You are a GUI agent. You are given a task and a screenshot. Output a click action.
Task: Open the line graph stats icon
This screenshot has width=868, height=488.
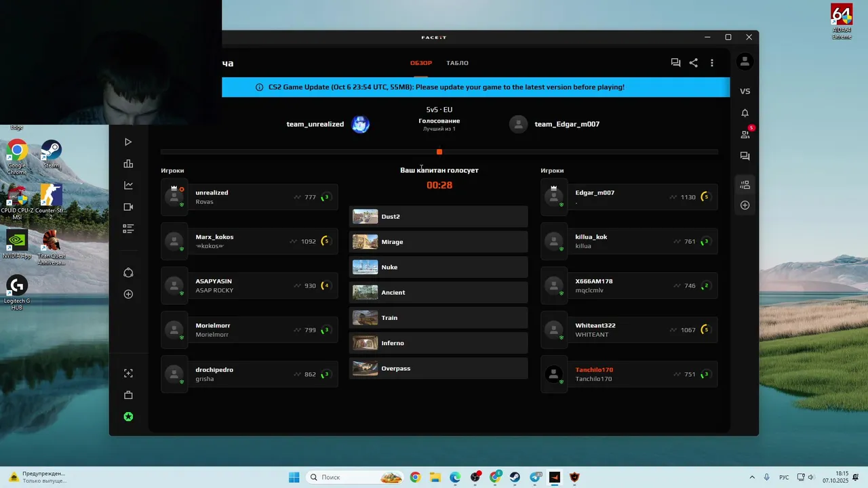[x=128, y=186]
